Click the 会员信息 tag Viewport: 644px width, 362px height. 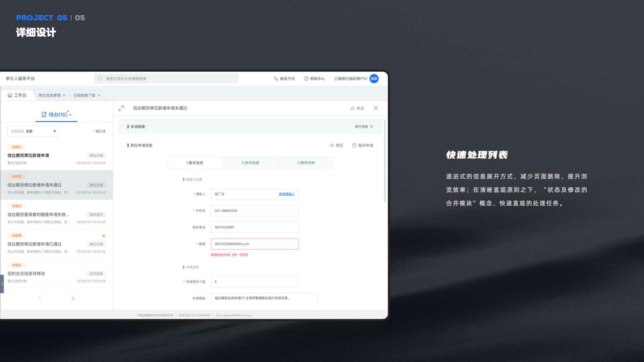pyautogui.click(x=96, y=274)
